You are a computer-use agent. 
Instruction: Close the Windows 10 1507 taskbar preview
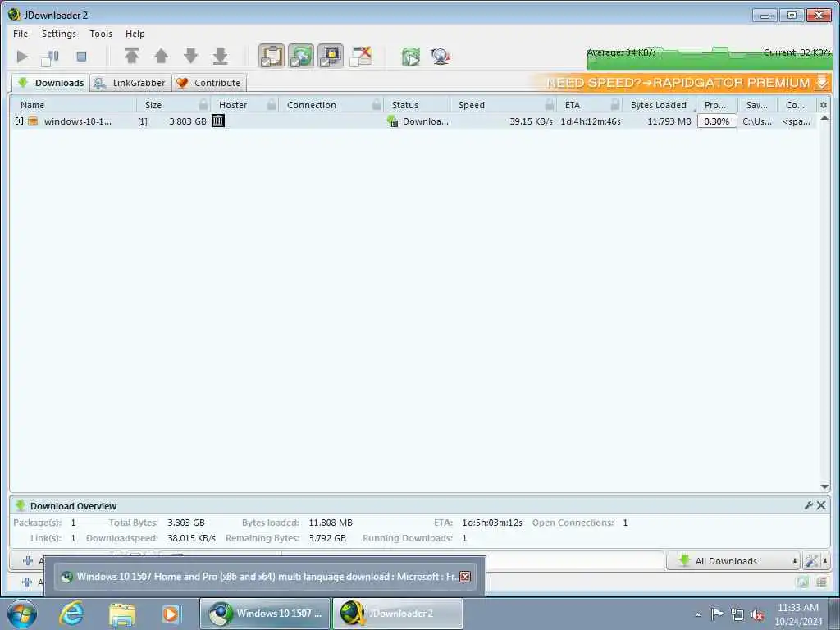(465, 577)
